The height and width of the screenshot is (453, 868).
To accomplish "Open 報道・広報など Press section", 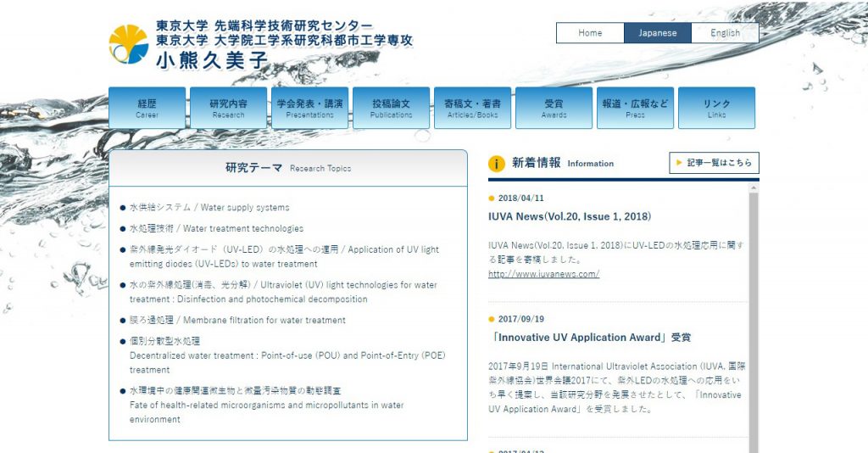I will tap(636, 108).
